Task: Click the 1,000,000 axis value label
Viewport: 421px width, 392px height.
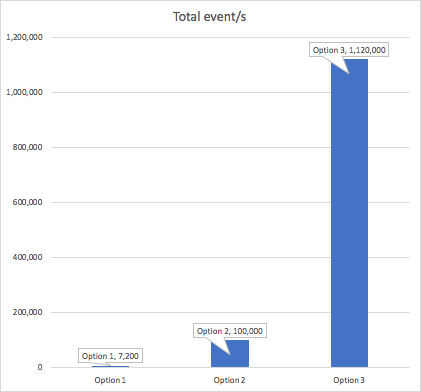Action: point(24,92)
